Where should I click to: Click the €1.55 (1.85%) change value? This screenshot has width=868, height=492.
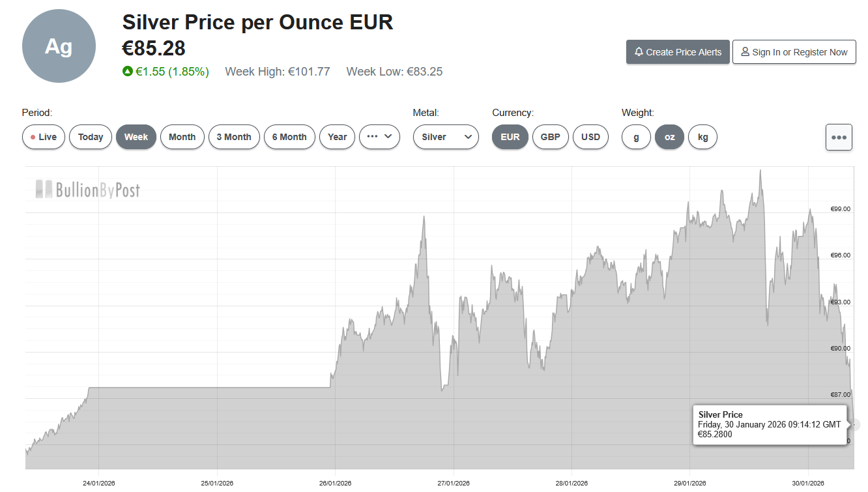tap(172, 72)
